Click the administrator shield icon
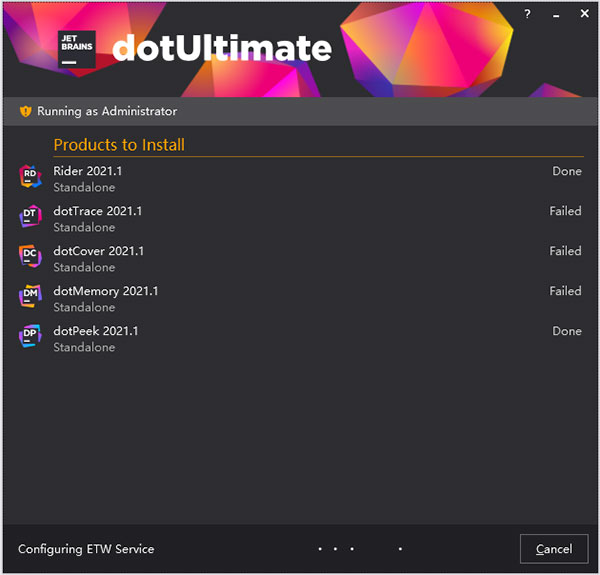The width and height of the screenshot is (600, 575). (x=26, y=111)
